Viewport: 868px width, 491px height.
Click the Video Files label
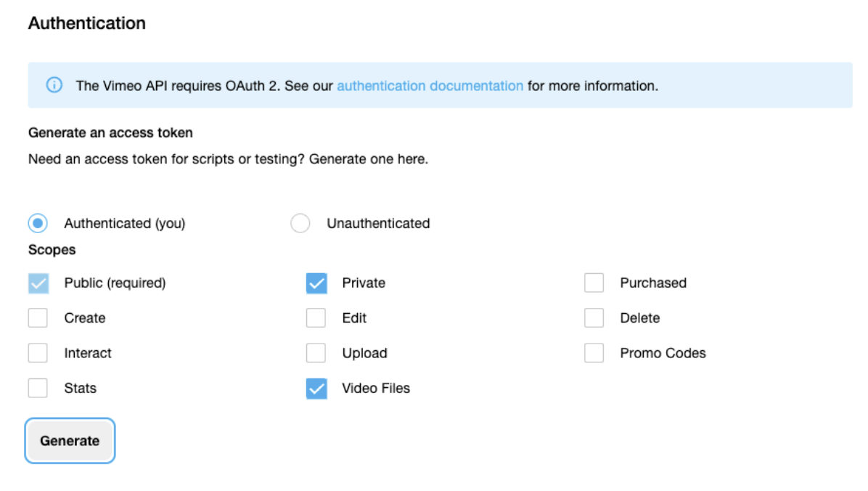pos(376,388)
